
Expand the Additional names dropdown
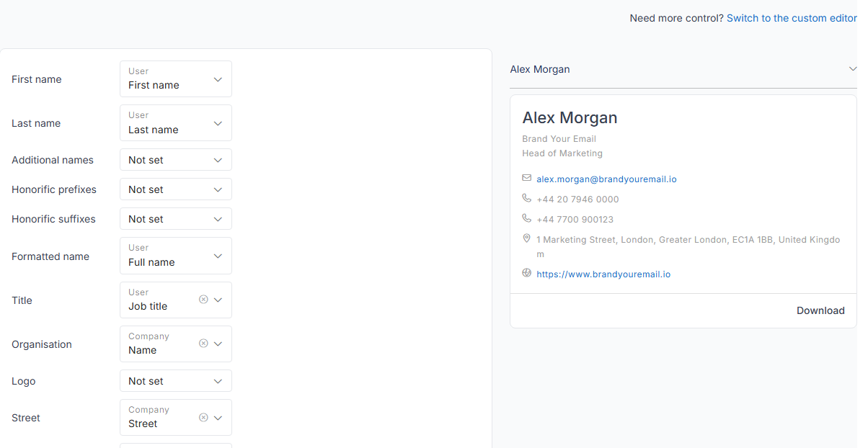pyautogui.click(x=176, y=159)
